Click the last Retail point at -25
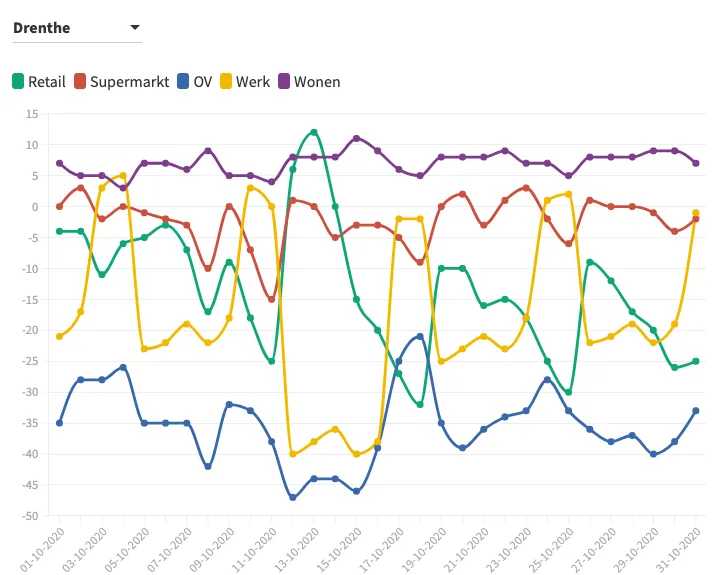 pos(695,361)
